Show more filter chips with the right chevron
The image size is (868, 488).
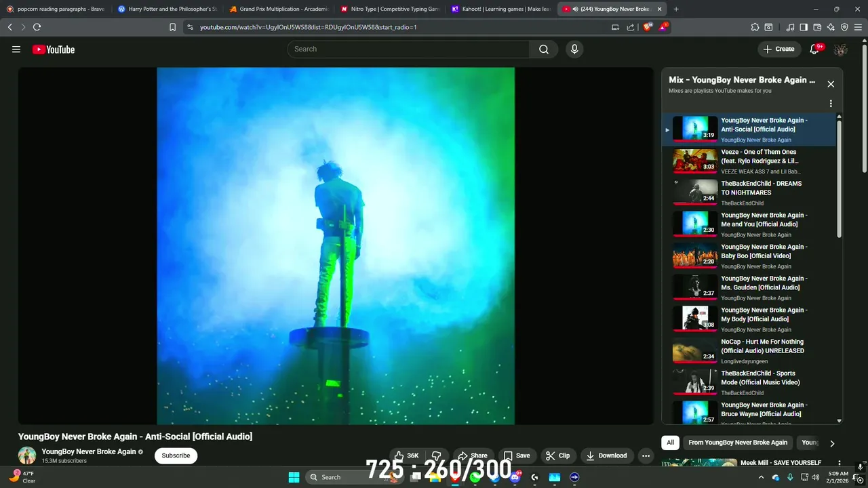pyautogui.click(x=832, y=443)
